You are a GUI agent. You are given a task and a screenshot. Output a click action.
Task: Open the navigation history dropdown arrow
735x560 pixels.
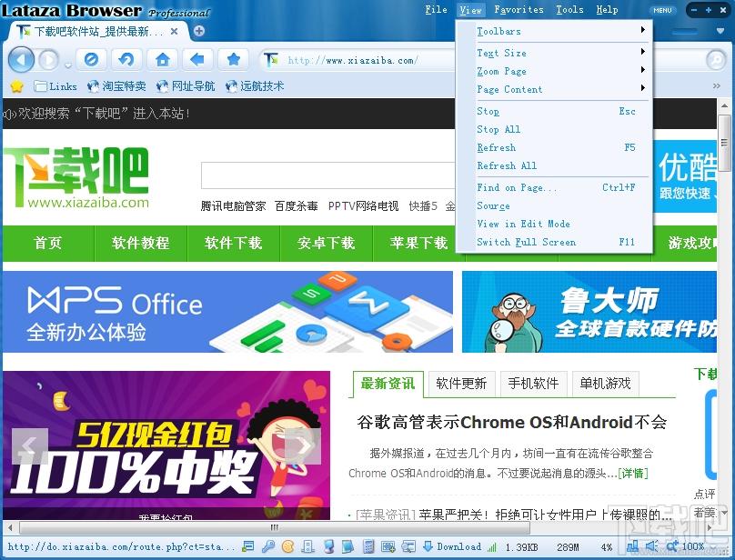[x=67, y=65]
